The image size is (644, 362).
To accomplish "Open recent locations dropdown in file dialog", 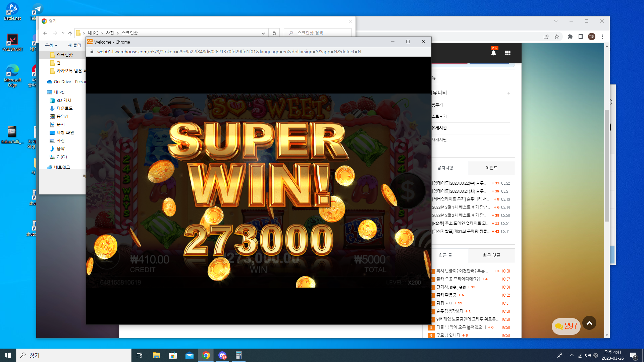I will click(x=63, y=33).
